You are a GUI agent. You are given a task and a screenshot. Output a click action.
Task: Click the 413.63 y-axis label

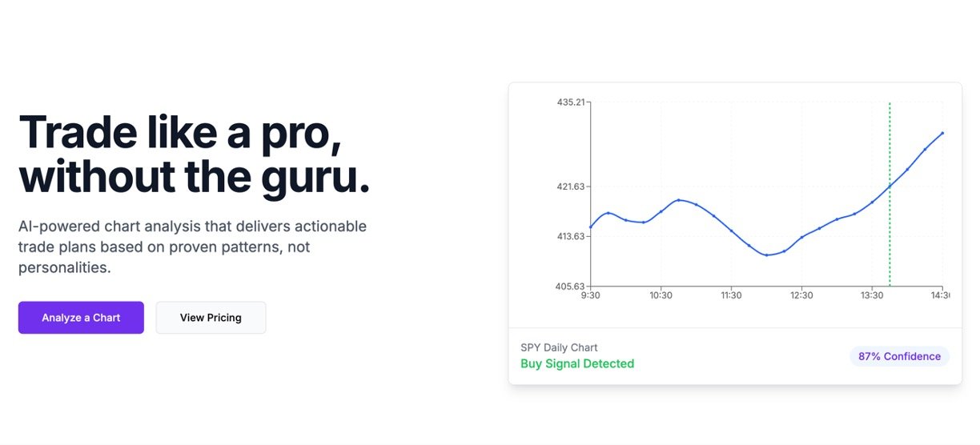(x=570, y=236)
